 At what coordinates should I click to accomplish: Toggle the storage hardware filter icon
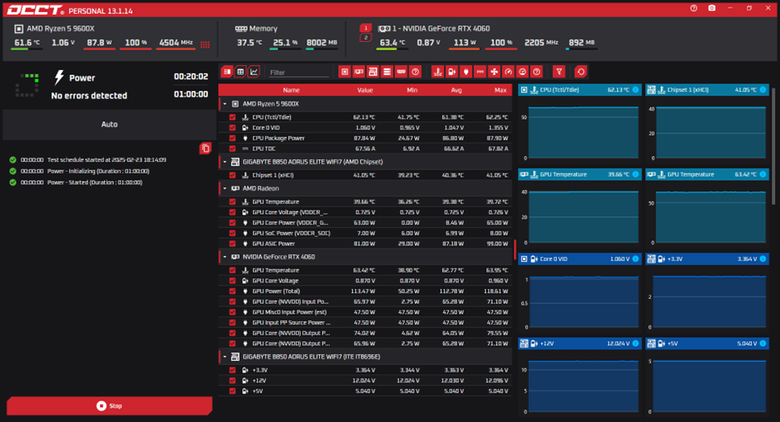(x=387, y=72)
